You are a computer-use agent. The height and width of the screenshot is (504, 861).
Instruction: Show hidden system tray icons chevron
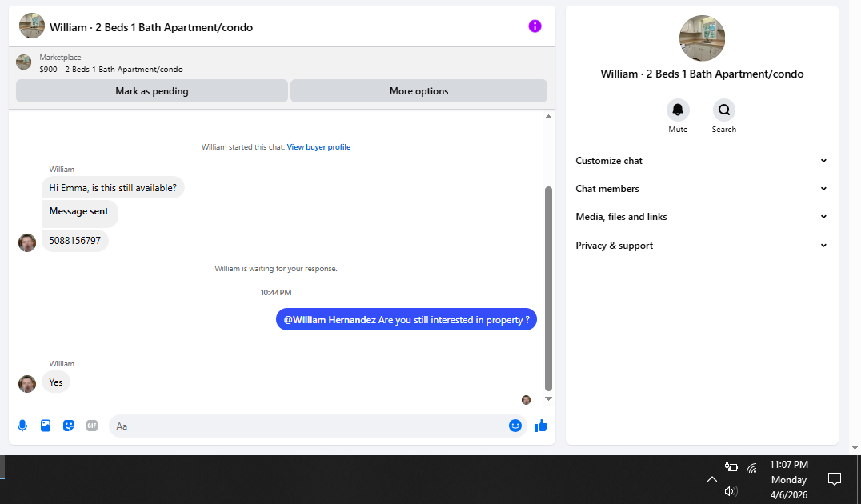coord(711,479)
